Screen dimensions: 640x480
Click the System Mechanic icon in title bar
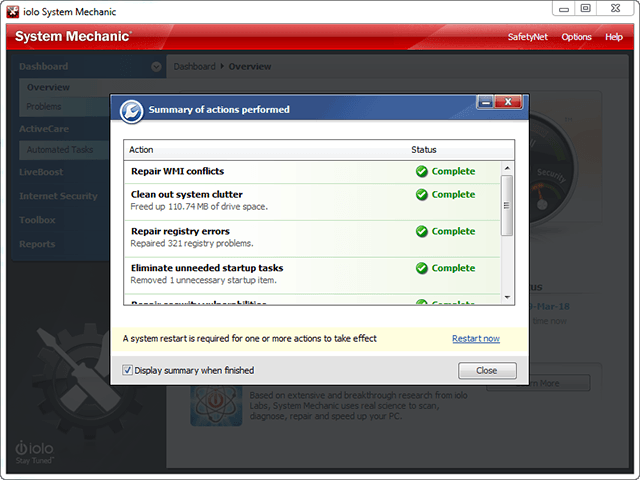(x=13, y=12)
